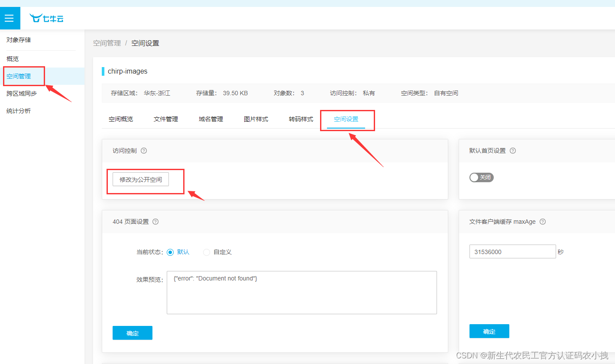Click the storage region value 华东-浙江
Image resolution: width=615 pixels, height=364 pixels.
[157, 93]
